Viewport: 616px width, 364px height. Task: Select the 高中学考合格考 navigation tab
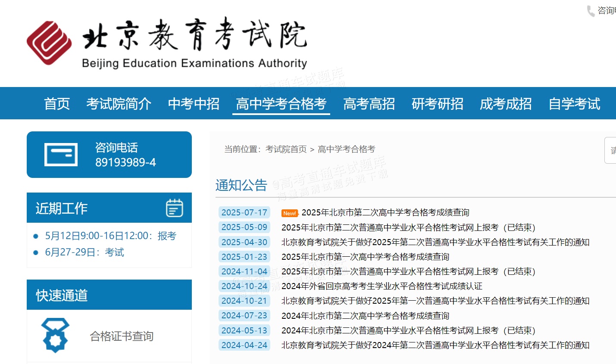click(x=281, y=104)
